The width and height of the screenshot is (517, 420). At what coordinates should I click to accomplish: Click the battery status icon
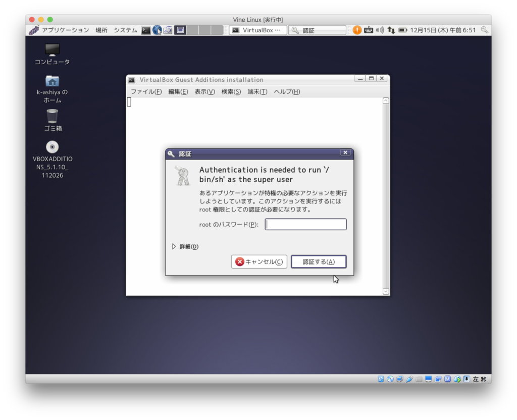(402, 30)
